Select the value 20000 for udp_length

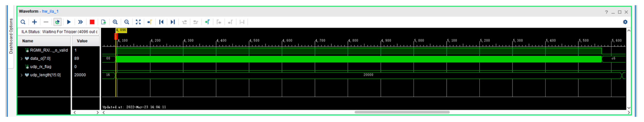point(80,75)
